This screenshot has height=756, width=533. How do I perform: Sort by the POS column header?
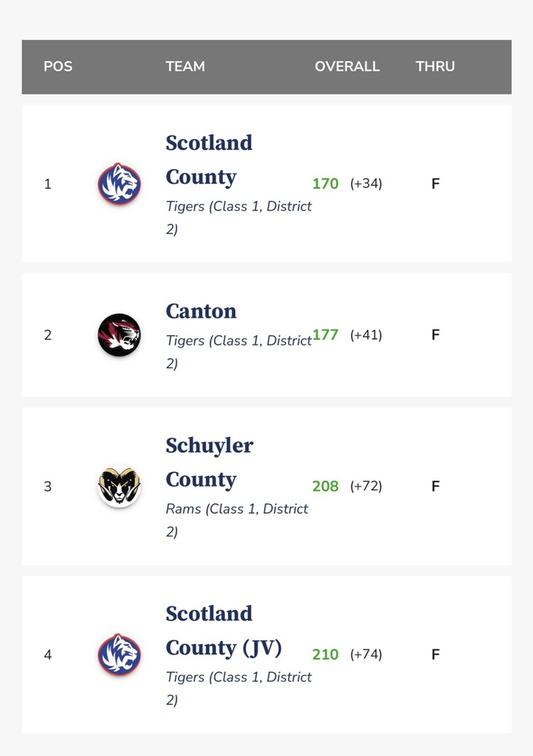58,66
